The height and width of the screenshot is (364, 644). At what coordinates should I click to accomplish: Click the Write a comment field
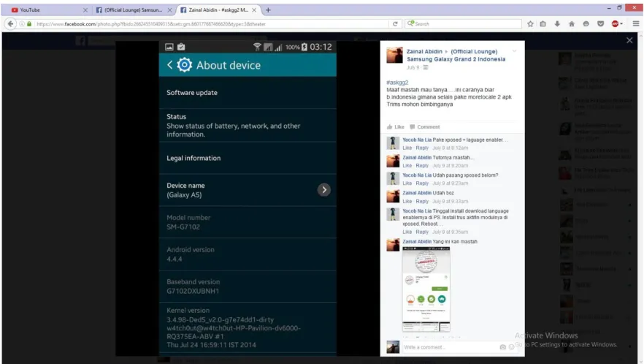[450, 347]
